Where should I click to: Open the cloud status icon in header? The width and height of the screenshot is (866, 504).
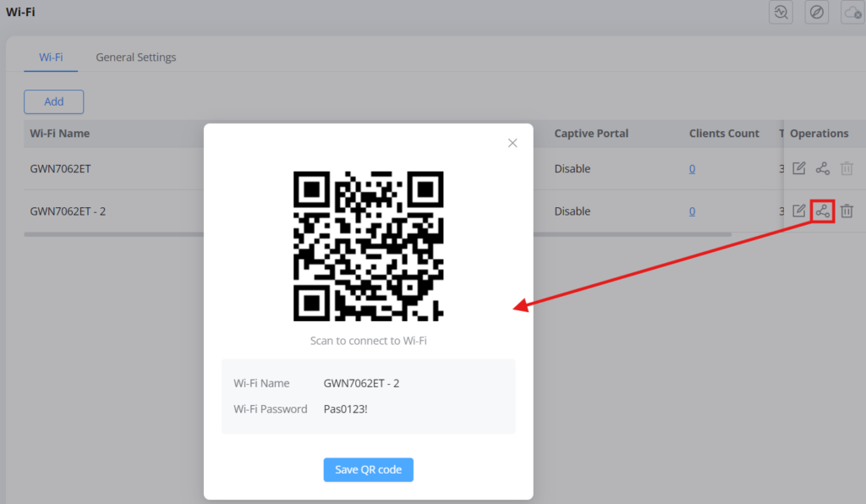852,12
